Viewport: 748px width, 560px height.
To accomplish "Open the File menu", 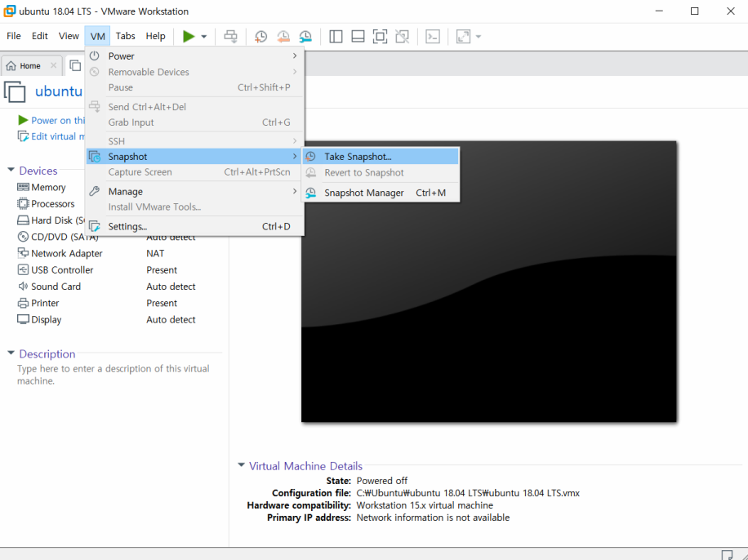I will [13, 36].
